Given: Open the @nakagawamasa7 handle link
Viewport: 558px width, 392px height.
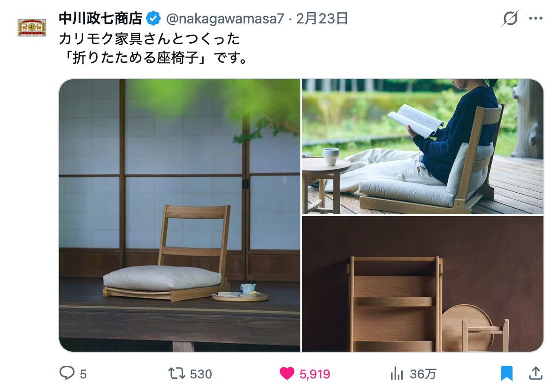Looking at the screenshot, I should pyautogui.click(x=225, y=18).
